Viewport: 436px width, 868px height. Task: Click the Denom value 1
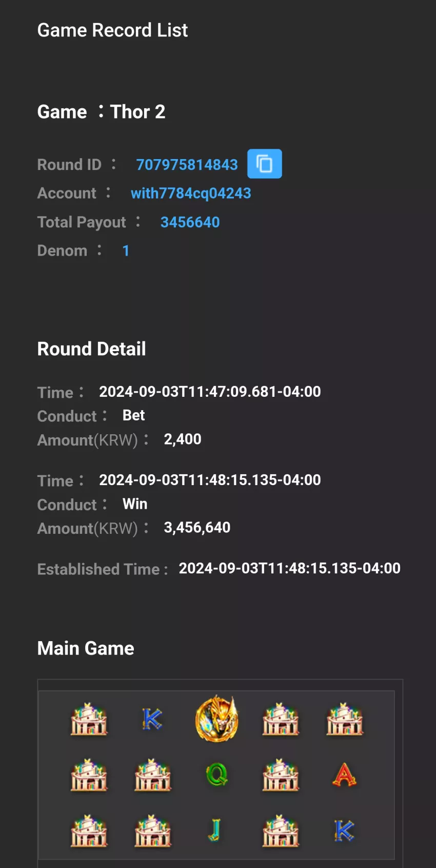[x=126, y=251]
